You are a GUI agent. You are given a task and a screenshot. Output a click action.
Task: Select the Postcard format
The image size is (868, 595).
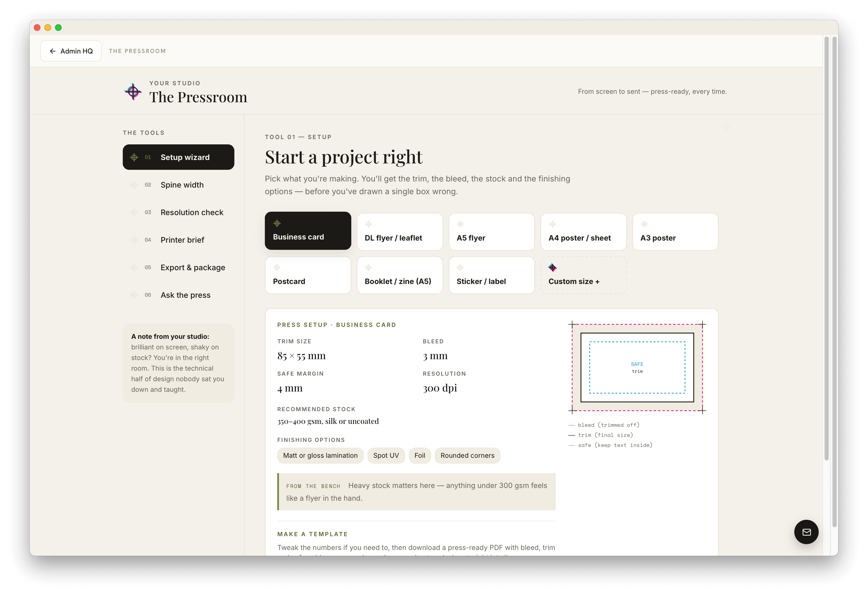[308, 276]
